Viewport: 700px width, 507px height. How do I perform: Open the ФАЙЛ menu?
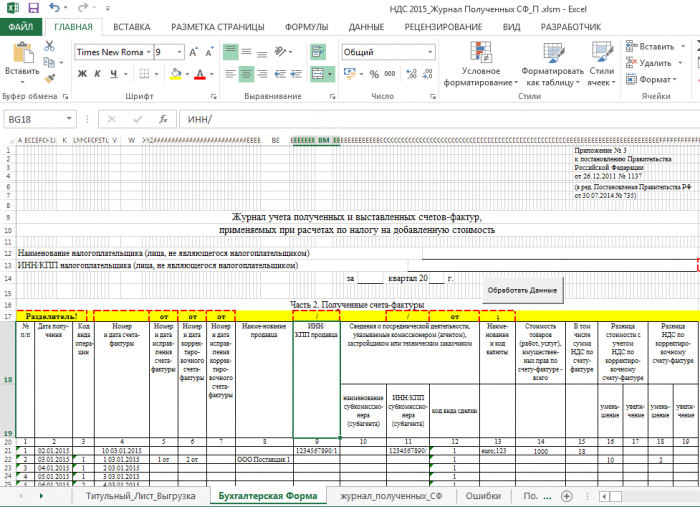point(21,27)
